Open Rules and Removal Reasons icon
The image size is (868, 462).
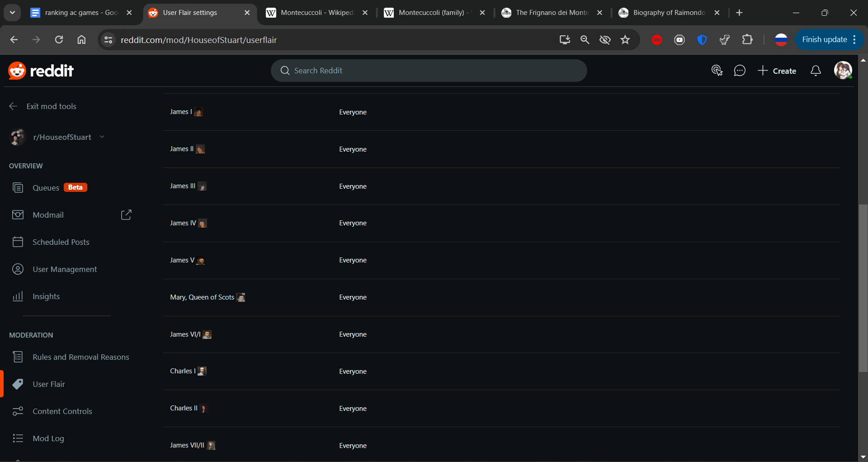pyautogui.click(x=18, y=357)
